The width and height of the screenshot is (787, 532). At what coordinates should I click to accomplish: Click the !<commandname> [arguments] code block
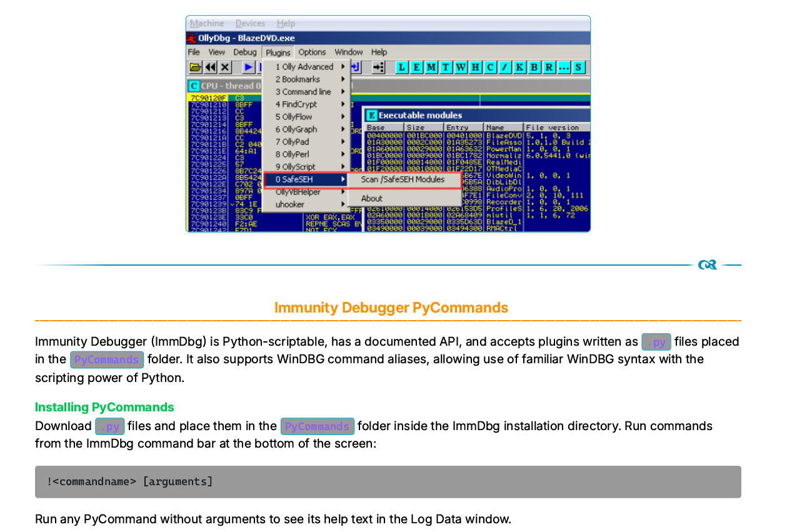(x=388, y=482)
